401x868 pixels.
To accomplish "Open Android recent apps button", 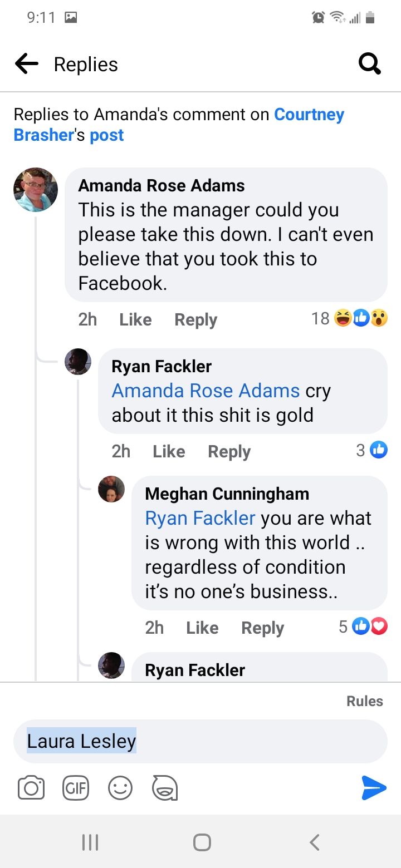I will click(90, 842).
